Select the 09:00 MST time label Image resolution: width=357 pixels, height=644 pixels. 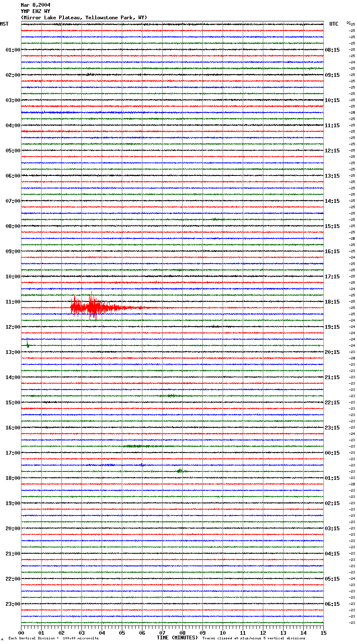(13, 251)
